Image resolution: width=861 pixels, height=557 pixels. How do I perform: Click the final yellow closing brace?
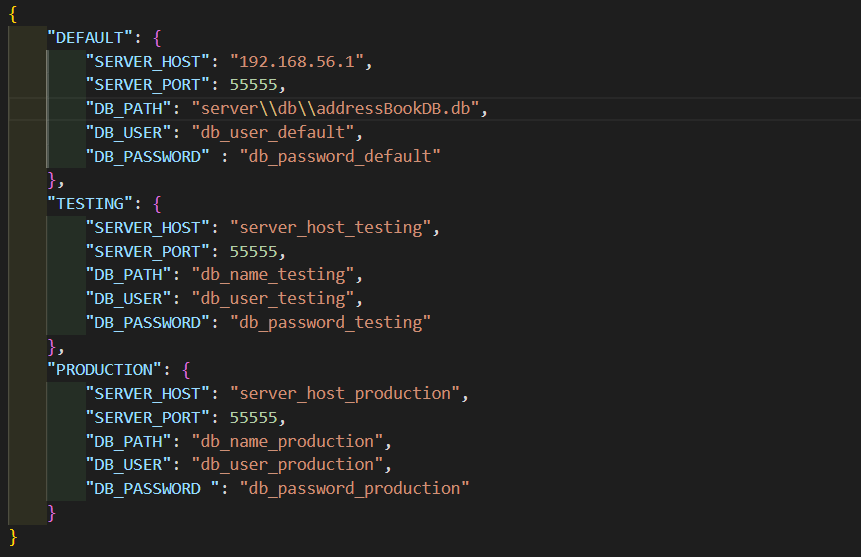(x=13, y=537)
